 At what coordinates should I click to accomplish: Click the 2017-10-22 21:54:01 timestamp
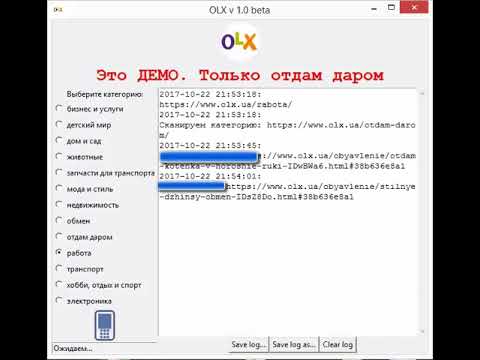[210, 176]
